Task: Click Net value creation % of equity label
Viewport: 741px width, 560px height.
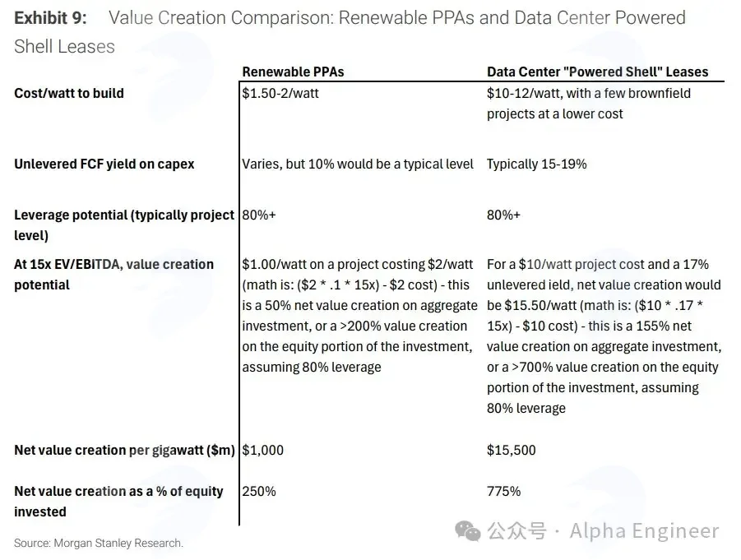Action: (x=118, y=502)
